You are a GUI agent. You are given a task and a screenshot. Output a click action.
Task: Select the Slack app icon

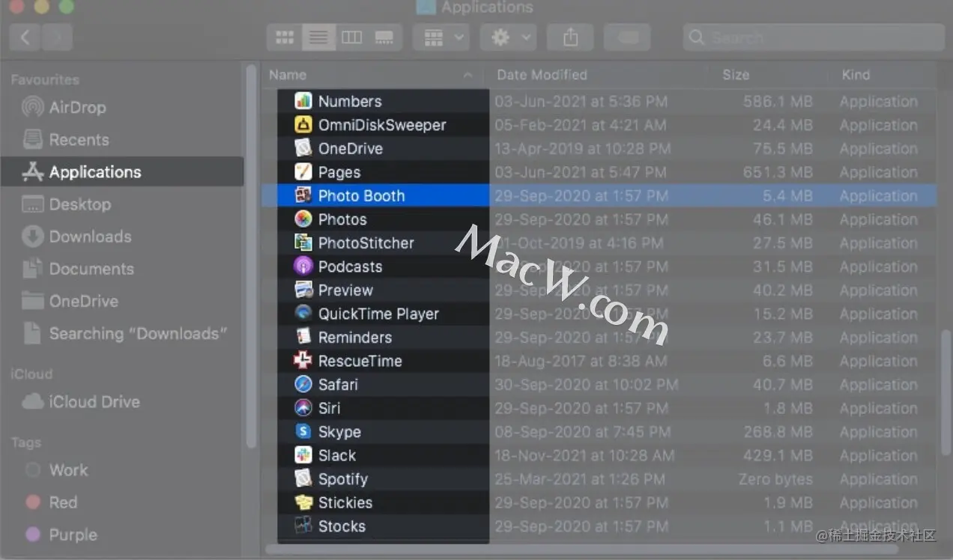[303, 455]
